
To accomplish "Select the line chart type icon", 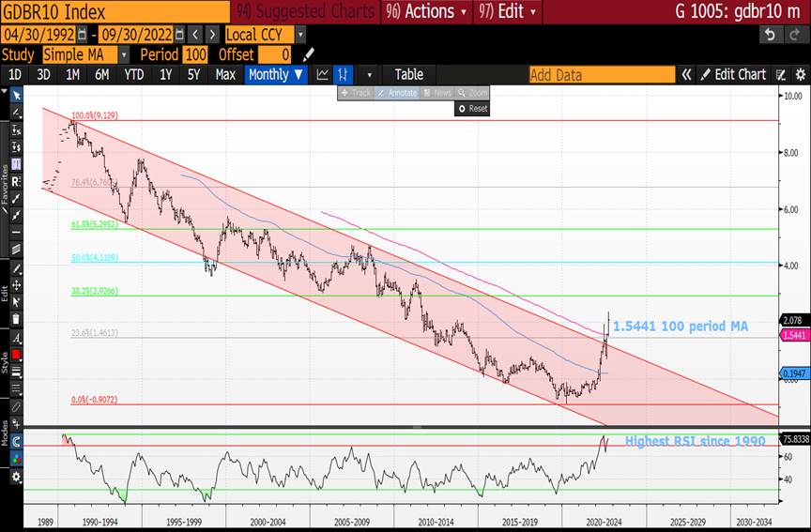I will click(x=322, y=74).
